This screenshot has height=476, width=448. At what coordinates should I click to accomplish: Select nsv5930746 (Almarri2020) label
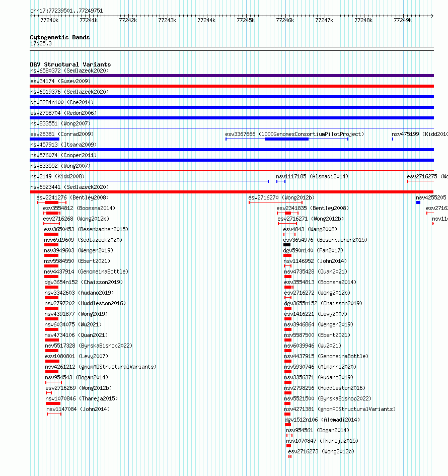[320, 367]
